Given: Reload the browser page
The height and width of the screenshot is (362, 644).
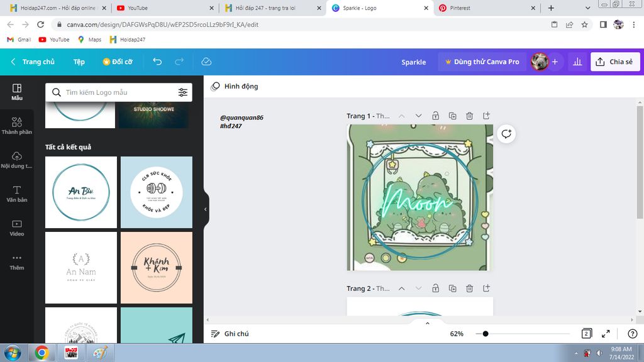Looking at the screenshot, I should point(40,25).
